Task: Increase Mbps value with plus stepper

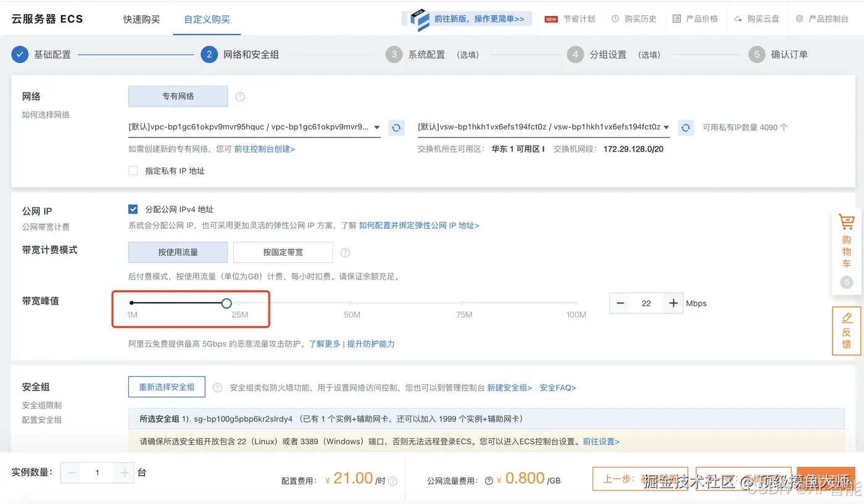Action: point(673,303)
